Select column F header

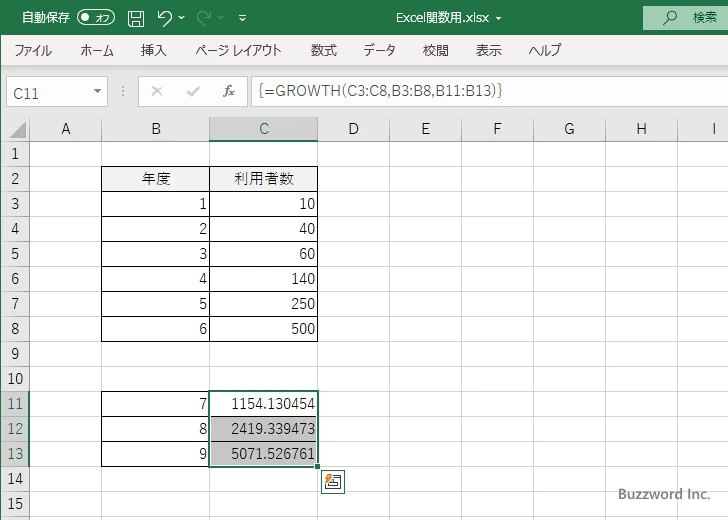[497, 129]
